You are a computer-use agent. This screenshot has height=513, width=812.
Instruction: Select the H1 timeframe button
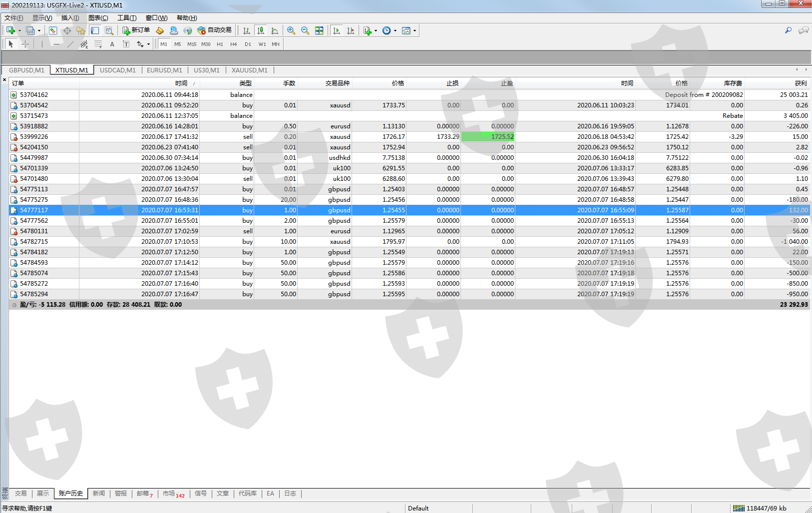pos(220,44)
